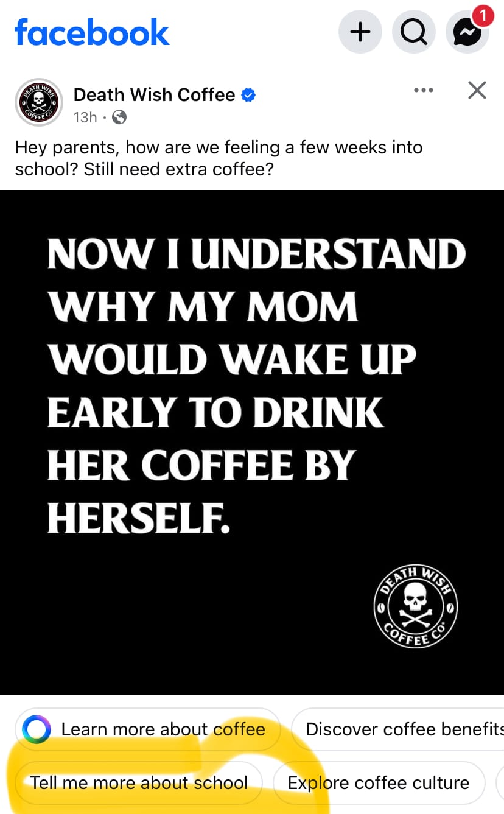Tap Tell me more about school
This screenshot has height=814, width=504.
click(x=139, y=782)
